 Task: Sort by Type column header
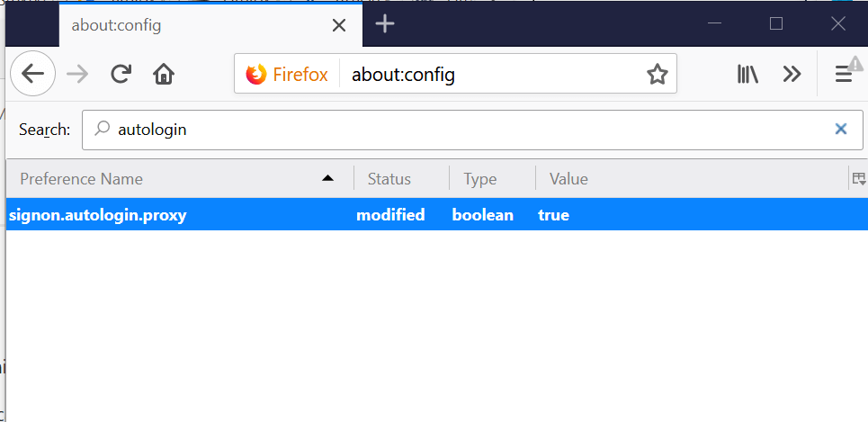480,179
